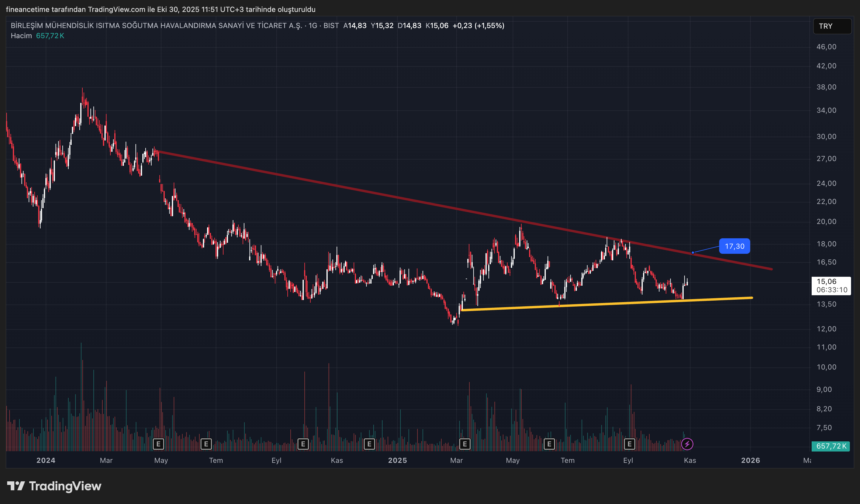Click the earnings E marker before 2025 label
Image resolution: width=860 pixels, height=504 pixels.
369,444
